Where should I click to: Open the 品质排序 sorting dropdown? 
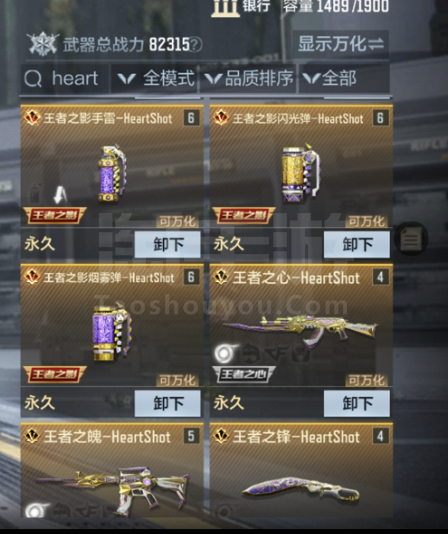pos(249,79)
